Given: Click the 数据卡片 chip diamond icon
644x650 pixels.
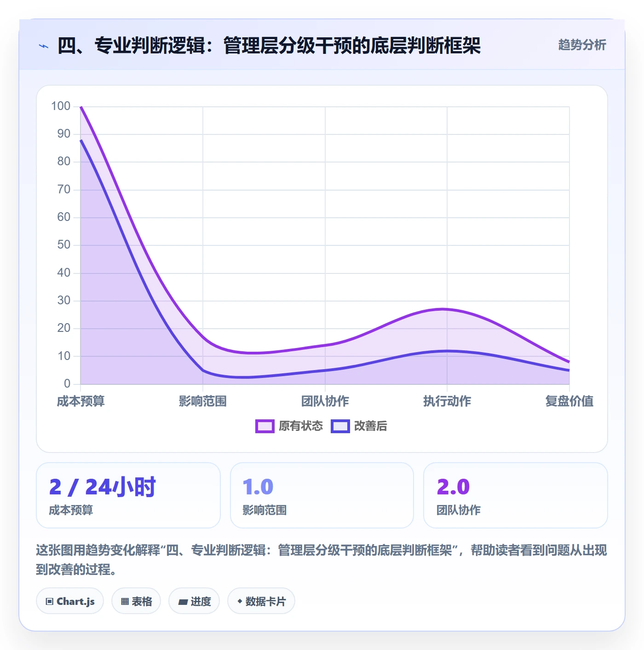Looking at the screenshot, I should (x=240, y=601).
